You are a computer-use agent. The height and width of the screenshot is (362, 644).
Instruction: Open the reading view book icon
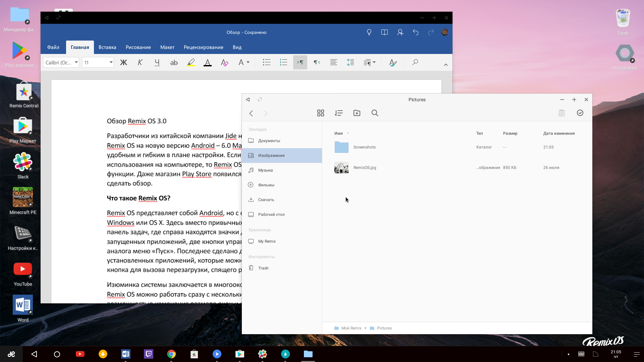point(384,32)
